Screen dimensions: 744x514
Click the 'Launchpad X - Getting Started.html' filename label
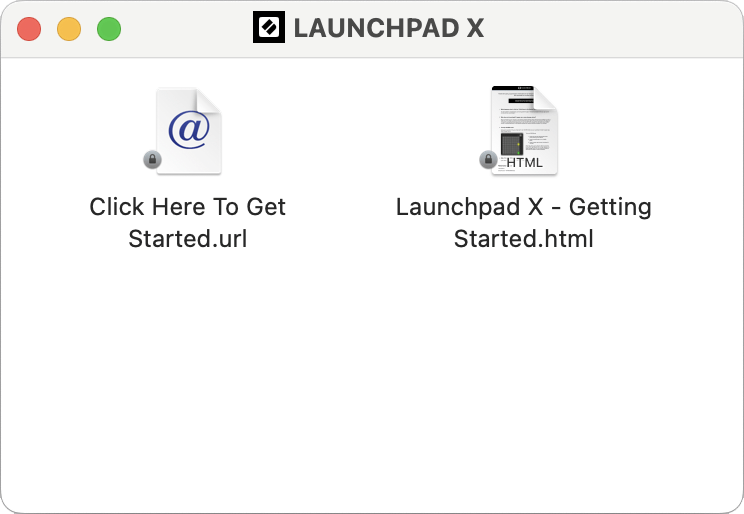pyautogui.click(x=523, y=222)
